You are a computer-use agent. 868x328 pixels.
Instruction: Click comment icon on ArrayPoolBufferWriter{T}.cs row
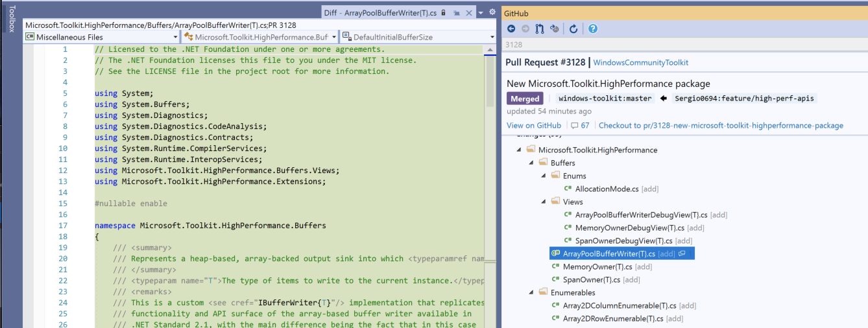point(682,253)
